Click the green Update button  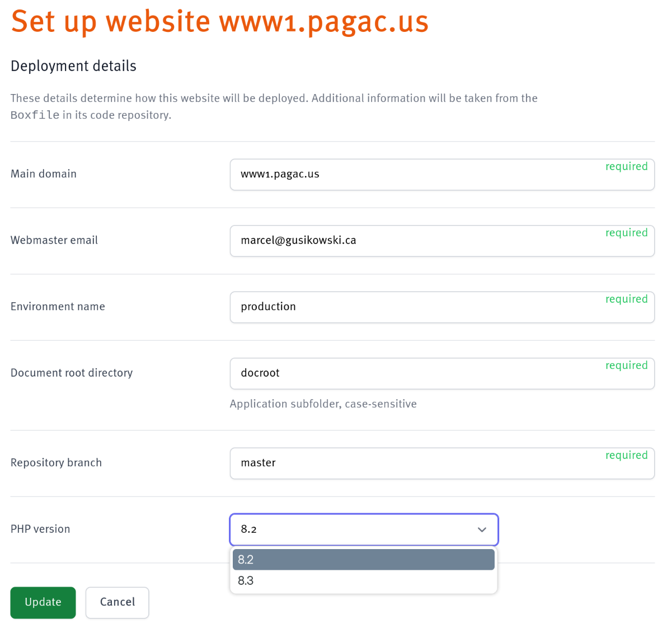[43, 602]
